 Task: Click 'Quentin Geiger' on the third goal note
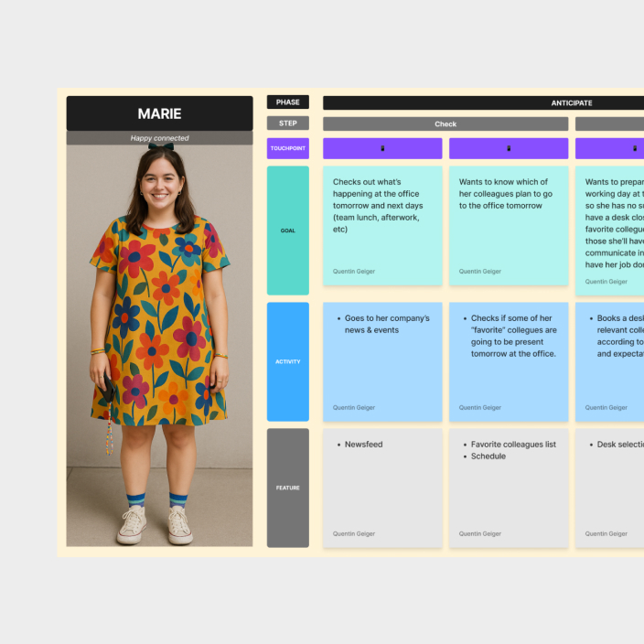[606, 282]
